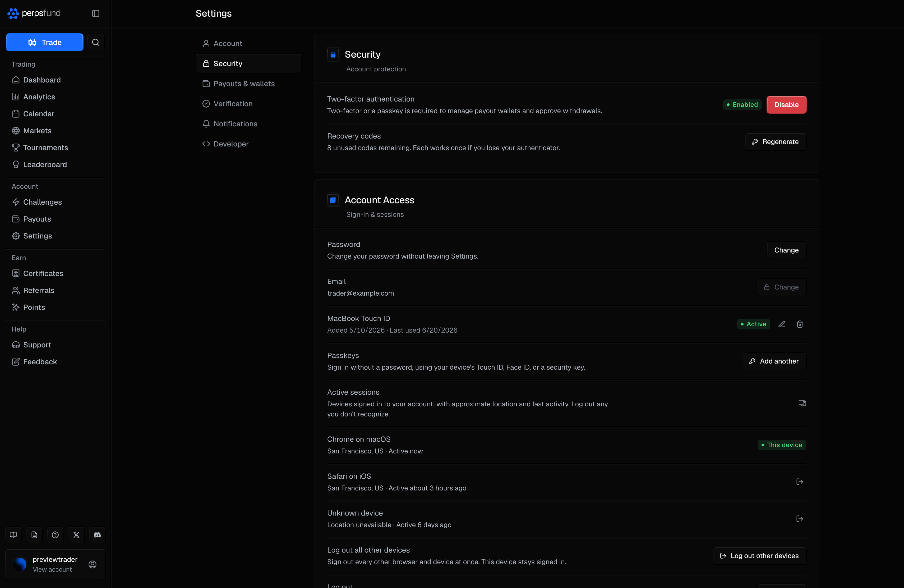904x588 pixels.
Task: Open the Verification settings tab
Action: coord(248,104)
